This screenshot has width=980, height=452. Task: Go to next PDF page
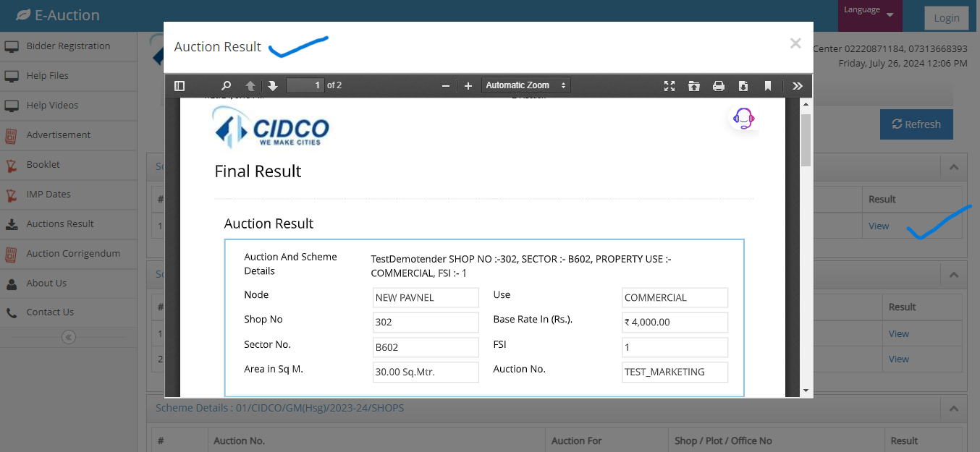click(273, 85)
